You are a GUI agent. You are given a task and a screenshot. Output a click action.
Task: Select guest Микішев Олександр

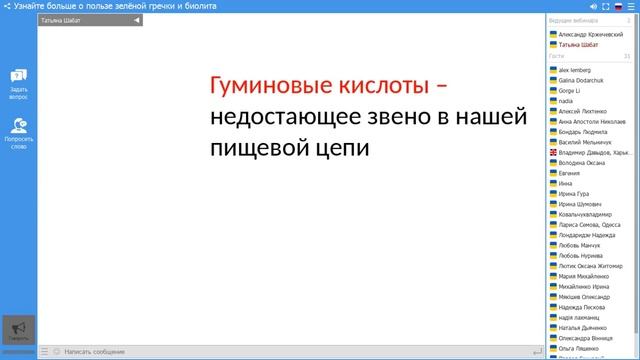584,297
